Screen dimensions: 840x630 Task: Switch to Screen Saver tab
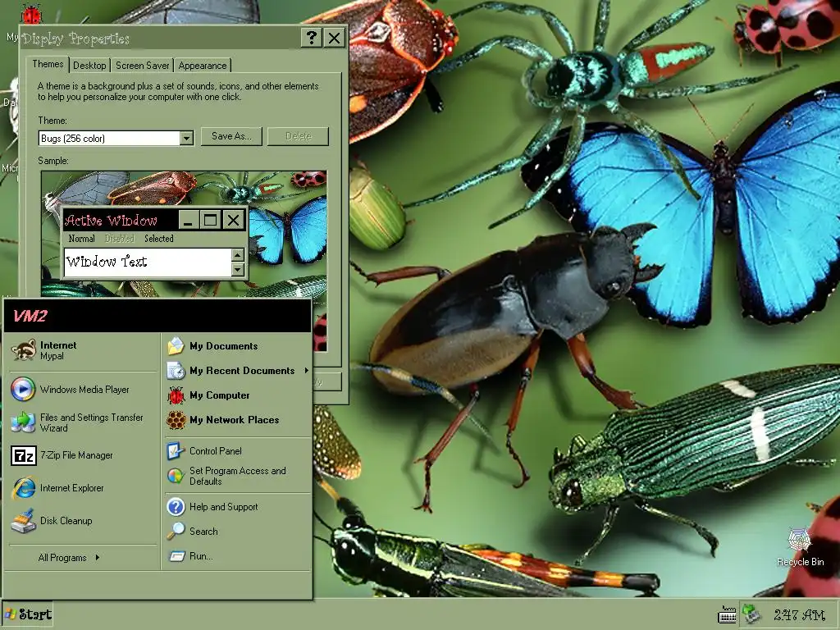[x=143, y=66]
